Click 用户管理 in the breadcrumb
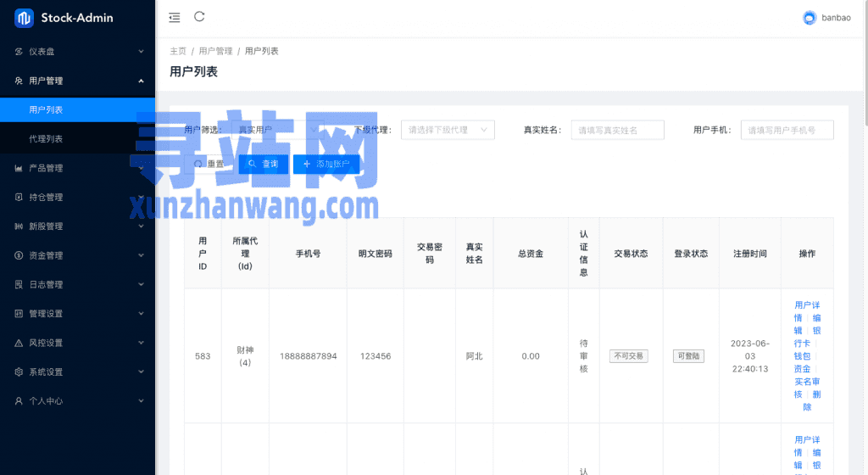868x475 pixels. tap(216, 51)
